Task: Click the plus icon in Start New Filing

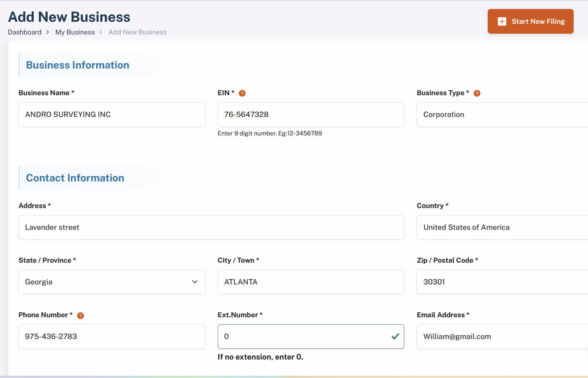Action: [502, 21]
